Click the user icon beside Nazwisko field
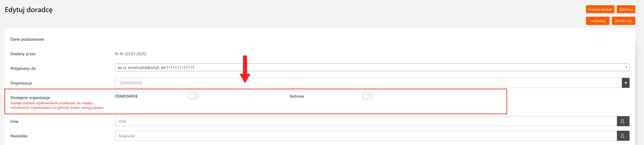Image resolution: width=644 pixels, height=145 pixels. pos(622,136)
